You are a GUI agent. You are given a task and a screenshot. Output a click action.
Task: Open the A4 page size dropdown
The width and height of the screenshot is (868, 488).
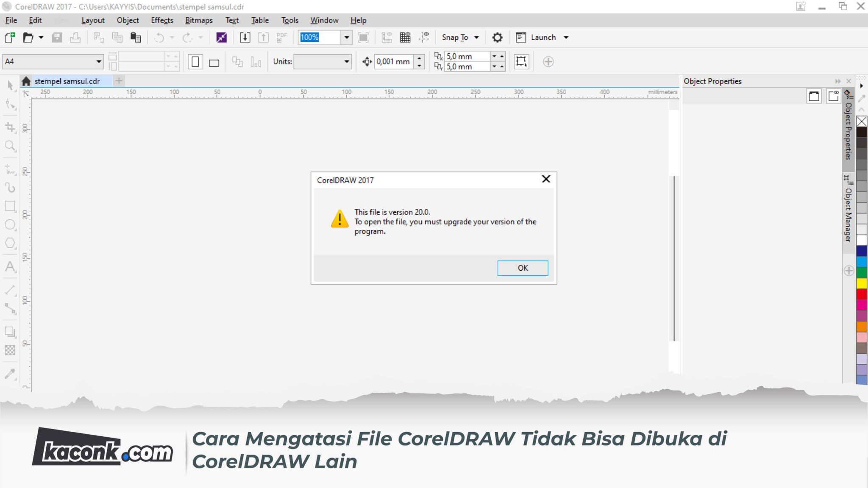tap(98, 61)
